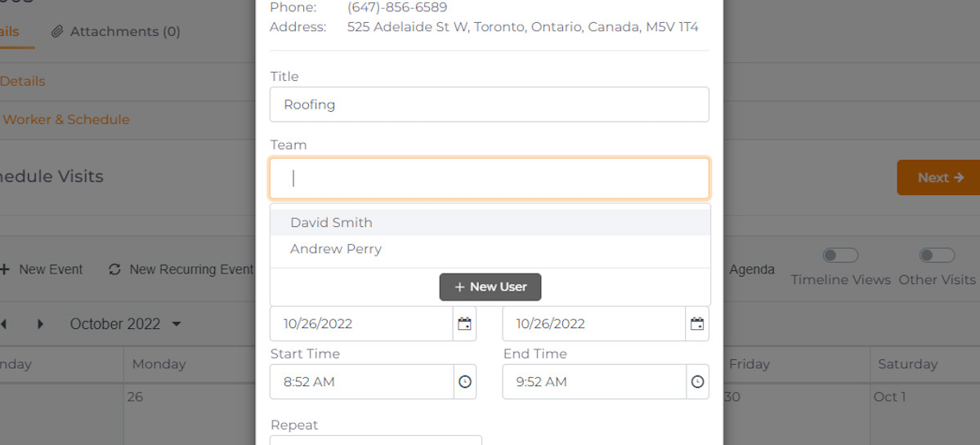Toggle the Timeline Views switch

pos(840,256)
